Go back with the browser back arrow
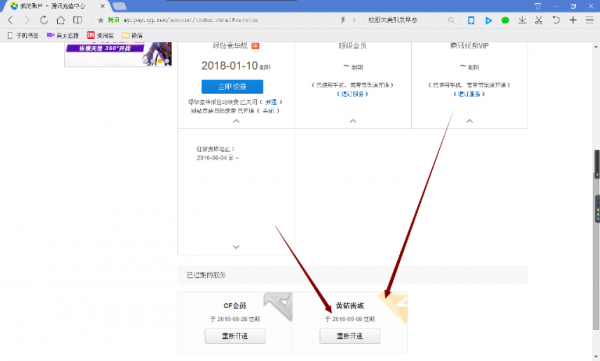 10,20
